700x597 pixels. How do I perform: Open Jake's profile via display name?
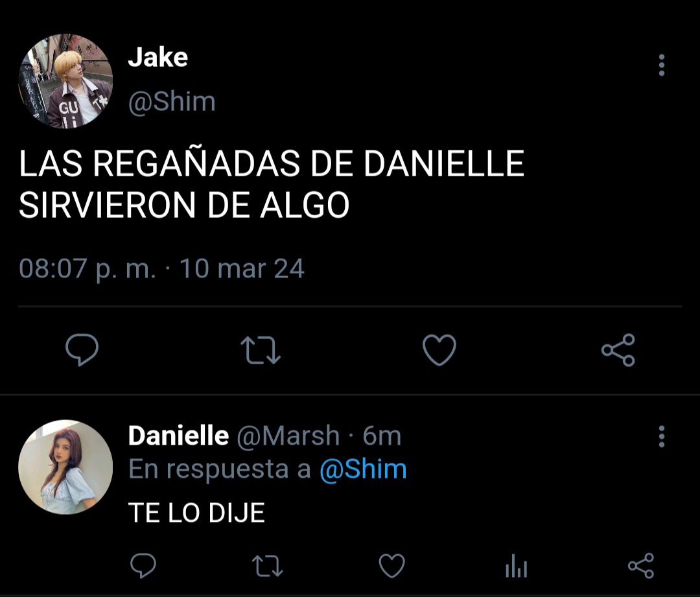(158, 58)
